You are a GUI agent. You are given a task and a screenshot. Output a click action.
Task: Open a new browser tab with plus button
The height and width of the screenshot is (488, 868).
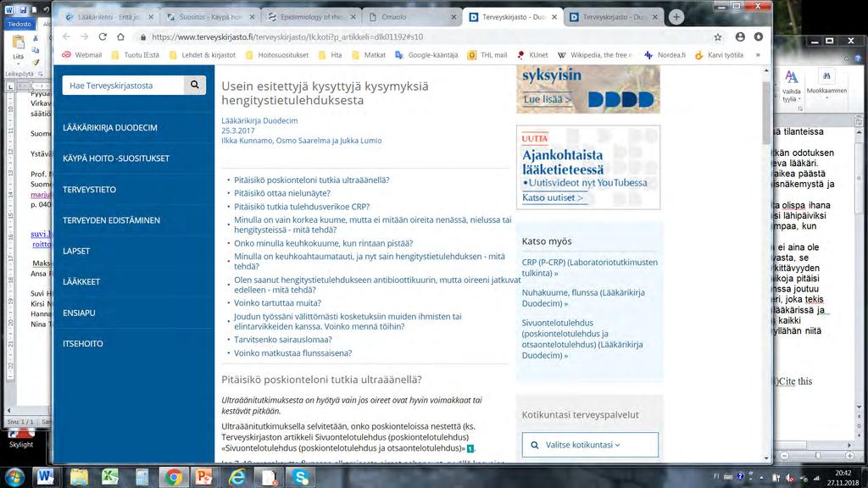click(x=676, y=17)
